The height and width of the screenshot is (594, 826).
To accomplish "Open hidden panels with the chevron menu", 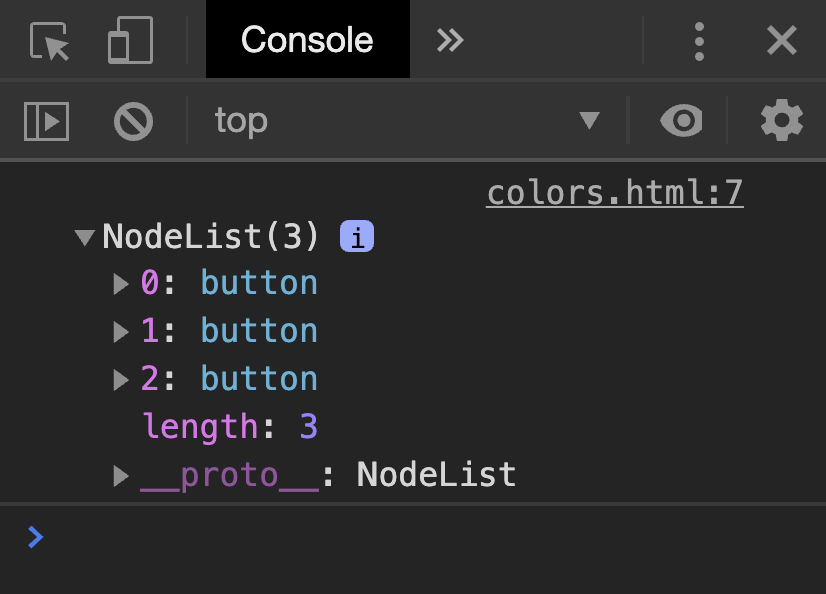I will pyautogui.click(x=449, y=40).
